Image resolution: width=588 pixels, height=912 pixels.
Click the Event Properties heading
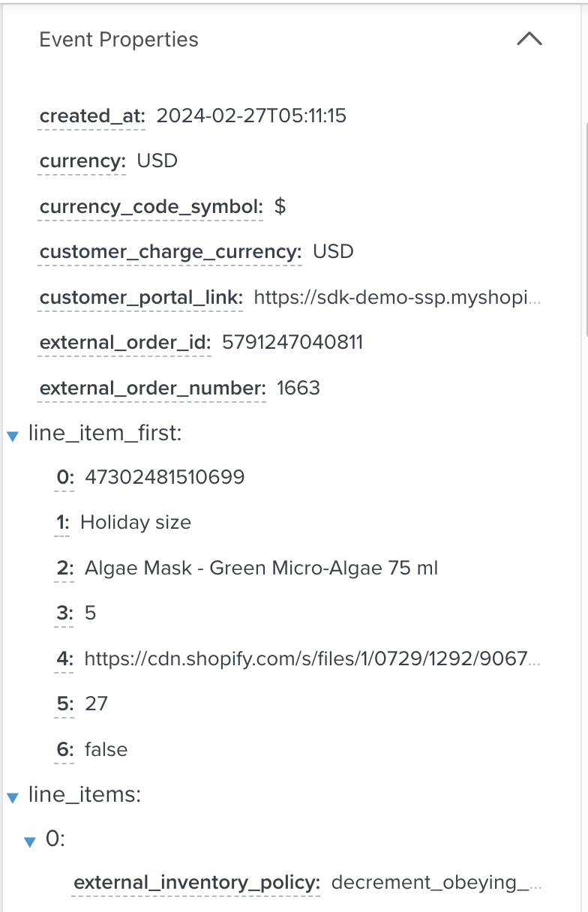(119, 40)
